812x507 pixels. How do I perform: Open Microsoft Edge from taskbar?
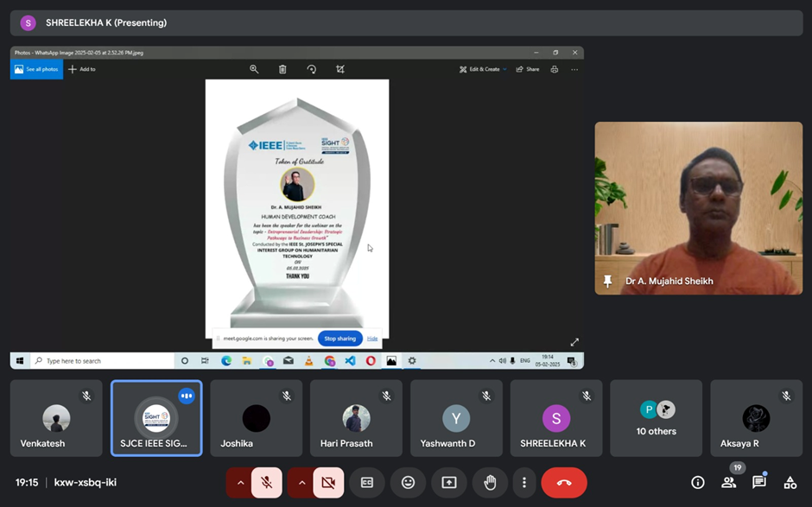pyautogui.click(x=226, y=361)
